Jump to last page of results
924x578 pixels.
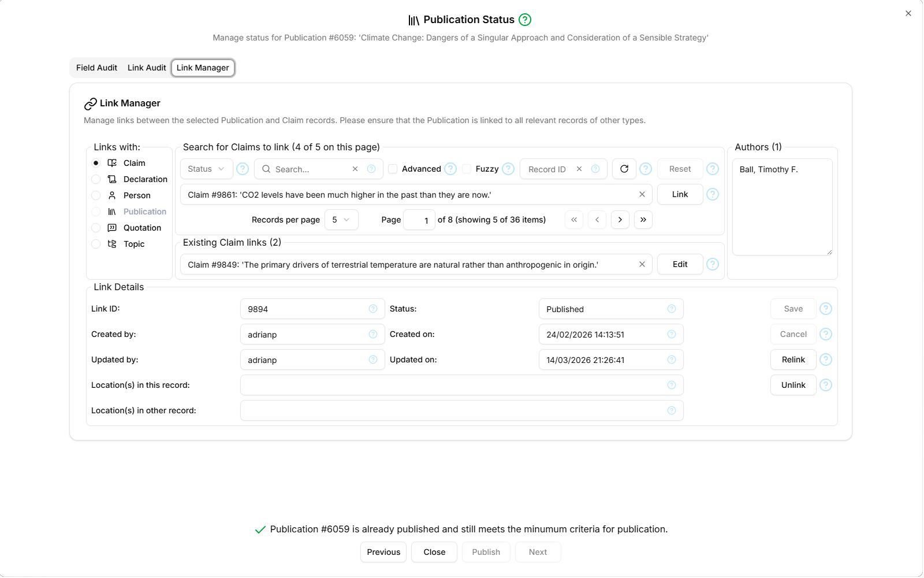pyautogui.click(x=643, y=220)
